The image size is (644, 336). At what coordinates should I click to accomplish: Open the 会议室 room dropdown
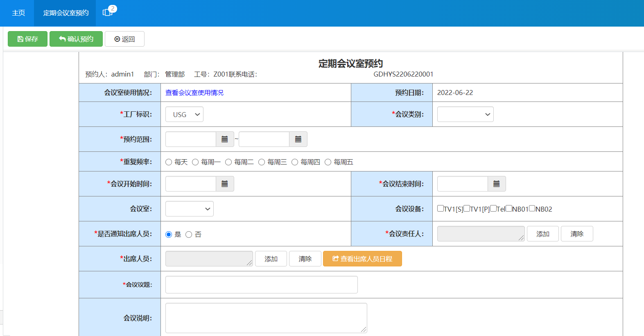point(189,209)
